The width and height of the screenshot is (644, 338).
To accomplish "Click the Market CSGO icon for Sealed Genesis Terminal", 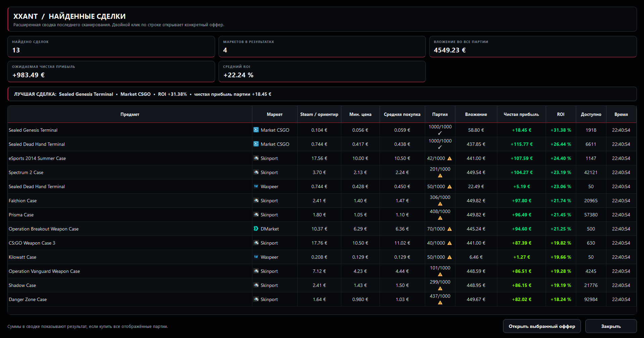I will (x=256, y=130).
